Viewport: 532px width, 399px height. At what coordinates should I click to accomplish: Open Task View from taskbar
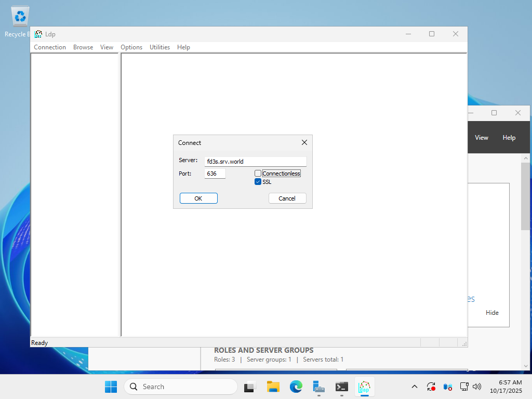[x=250, y=387]
